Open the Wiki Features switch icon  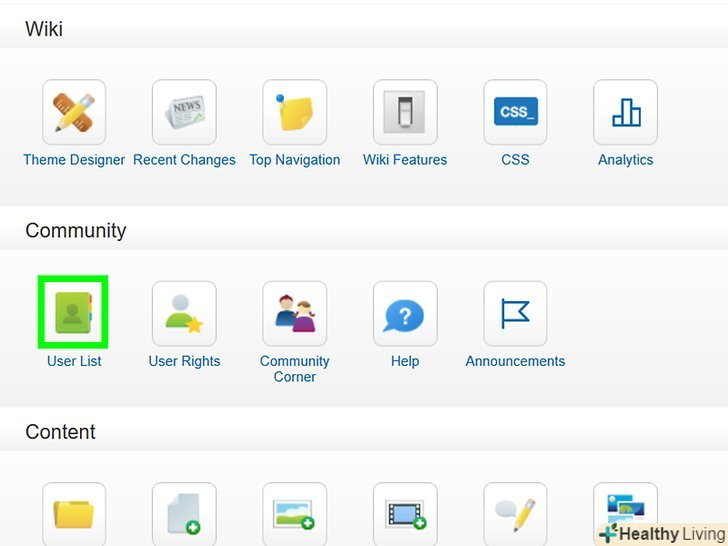pyautogui.click(x=405, y=112)
